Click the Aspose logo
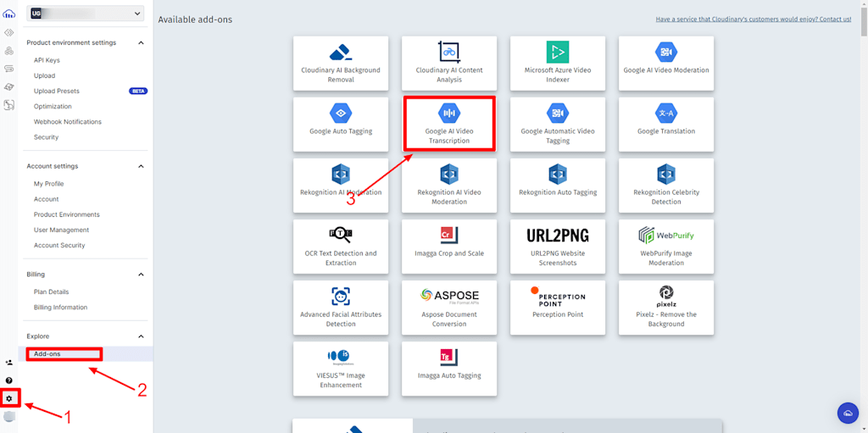The image size is (868, 433). point(449,296)
